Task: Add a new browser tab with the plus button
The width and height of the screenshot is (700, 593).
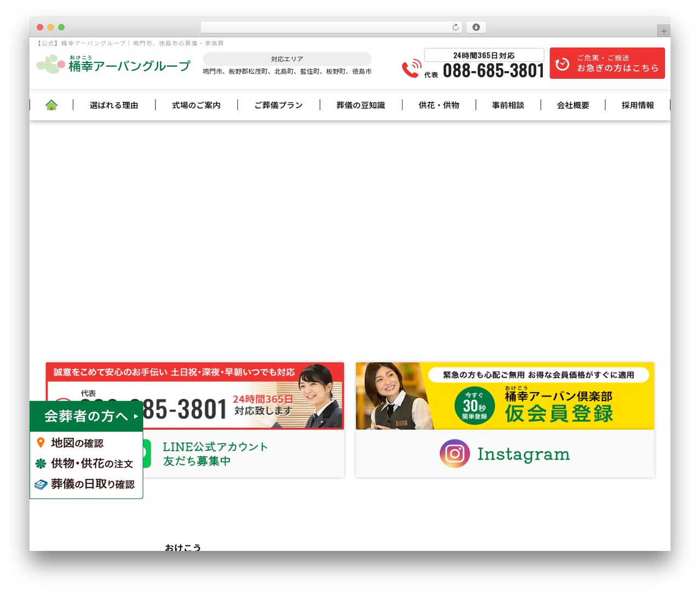Action: click(664, 31)
